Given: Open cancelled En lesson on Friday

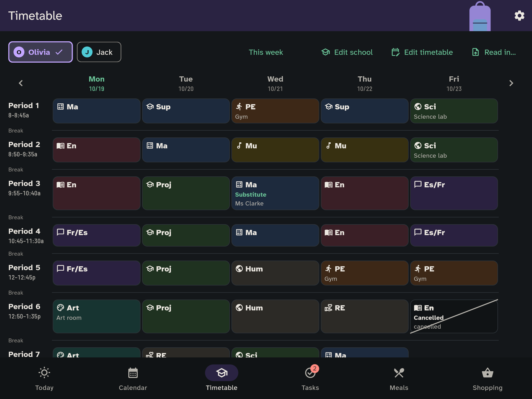Looking at the screenshot, I should coord(454,316).
